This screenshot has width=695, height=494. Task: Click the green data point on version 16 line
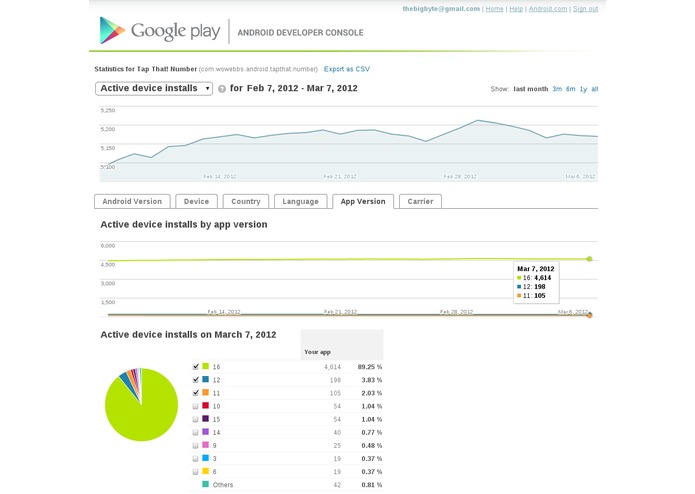pyautogui.click(x=589, y=259)
